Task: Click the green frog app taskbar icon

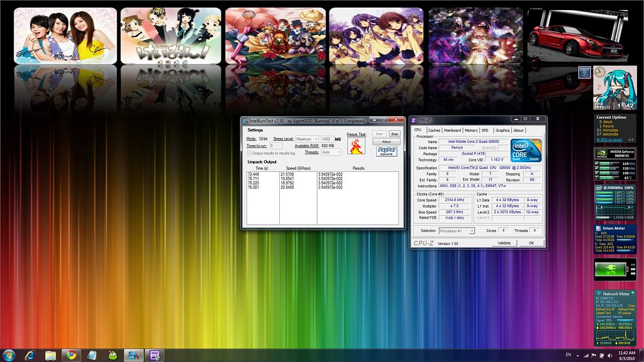Action: tap(113, 355)
